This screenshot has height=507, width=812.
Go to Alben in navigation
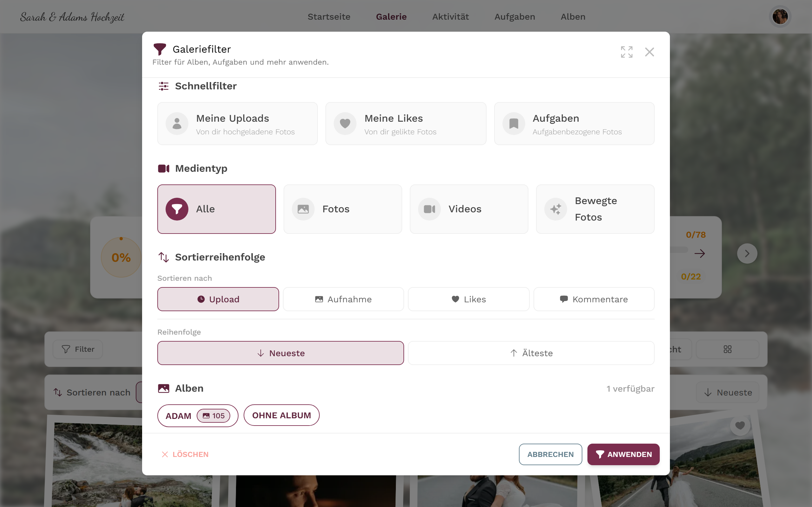pos(573,17)
